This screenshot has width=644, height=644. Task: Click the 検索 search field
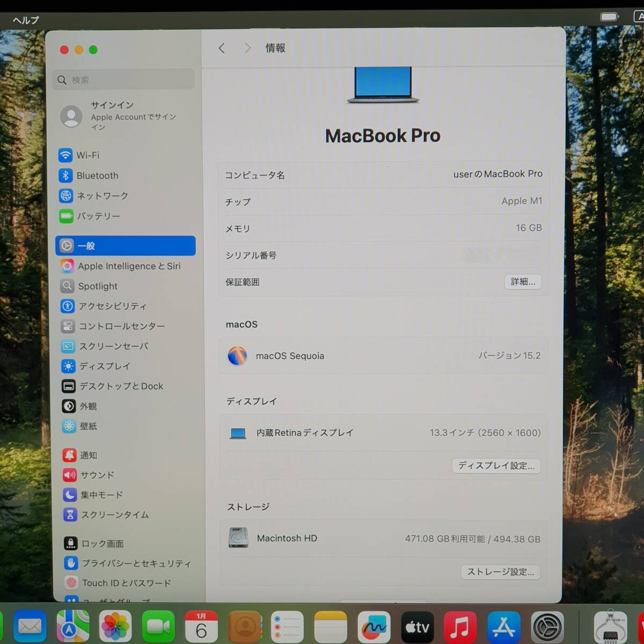coord(124,80)
